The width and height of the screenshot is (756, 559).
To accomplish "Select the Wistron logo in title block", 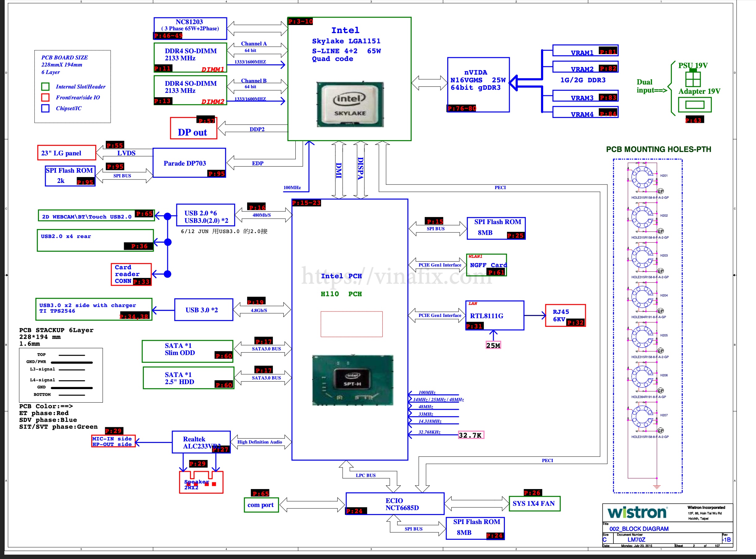I will [x=637, y=513].
